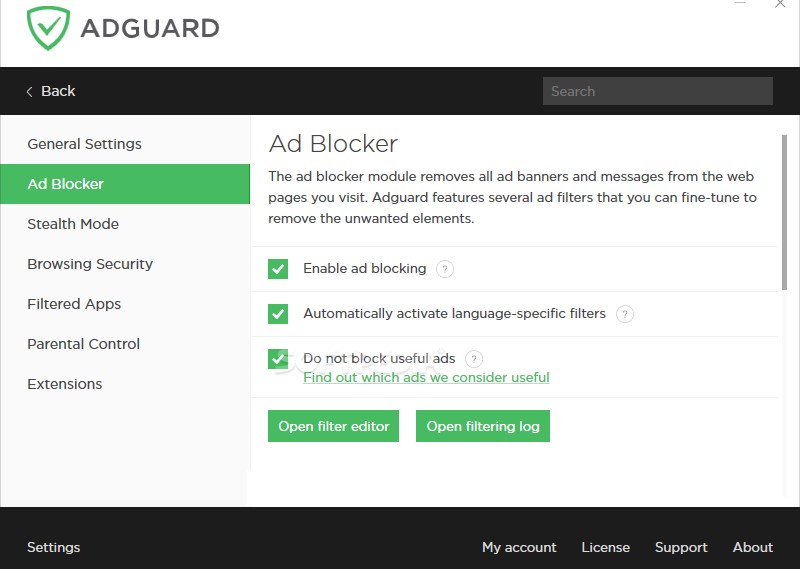Open My account in footer
800x569 pixels.
[x=519, y=547]
